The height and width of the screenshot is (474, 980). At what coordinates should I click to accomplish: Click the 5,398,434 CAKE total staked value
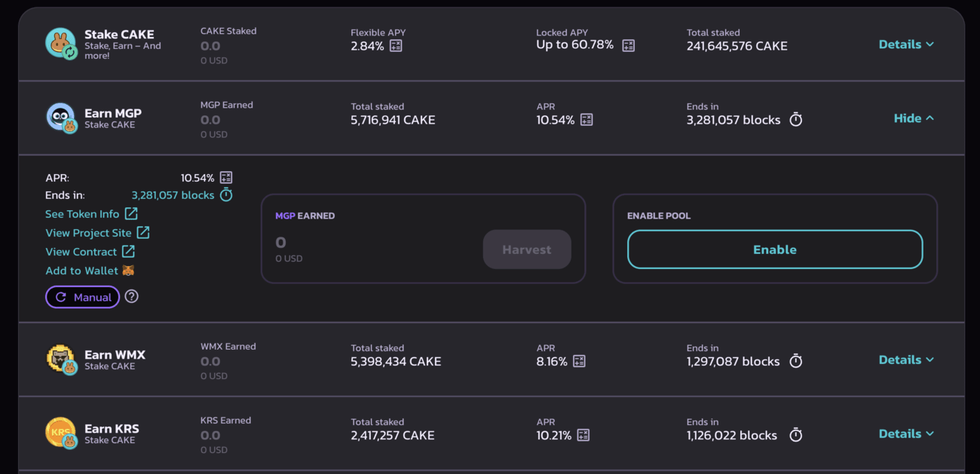click(396, 361)
